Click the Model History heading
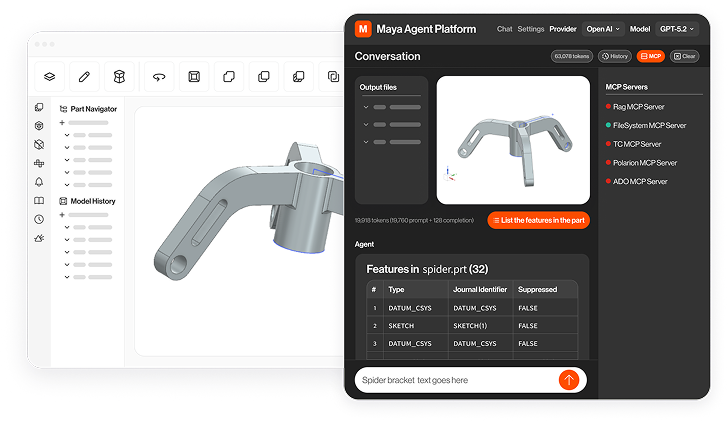 coord(93,201)
